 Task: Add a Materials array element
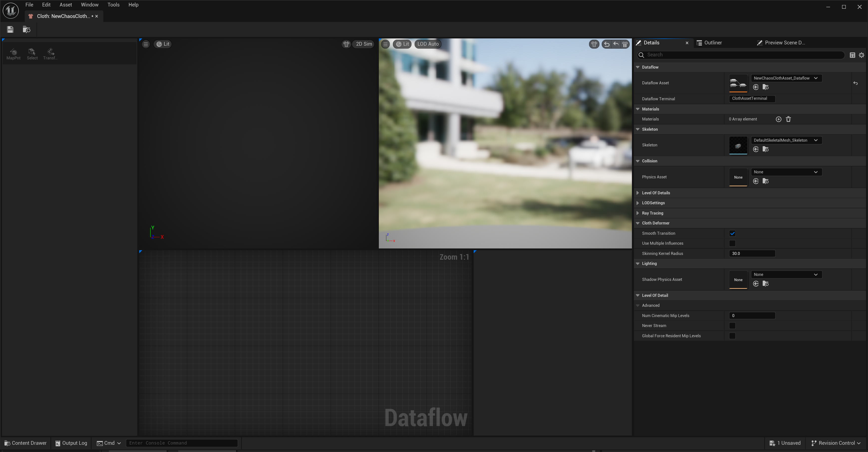[778, 119]
